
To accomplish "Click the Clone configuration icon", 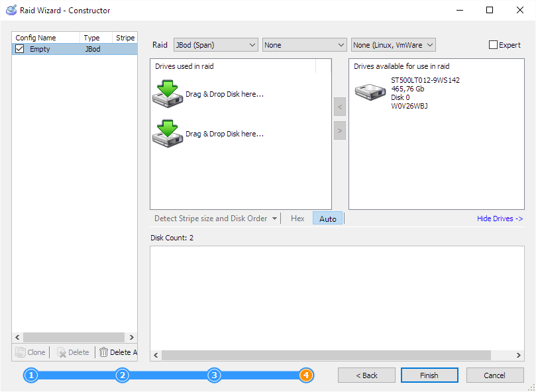I will tap(20, 352).
